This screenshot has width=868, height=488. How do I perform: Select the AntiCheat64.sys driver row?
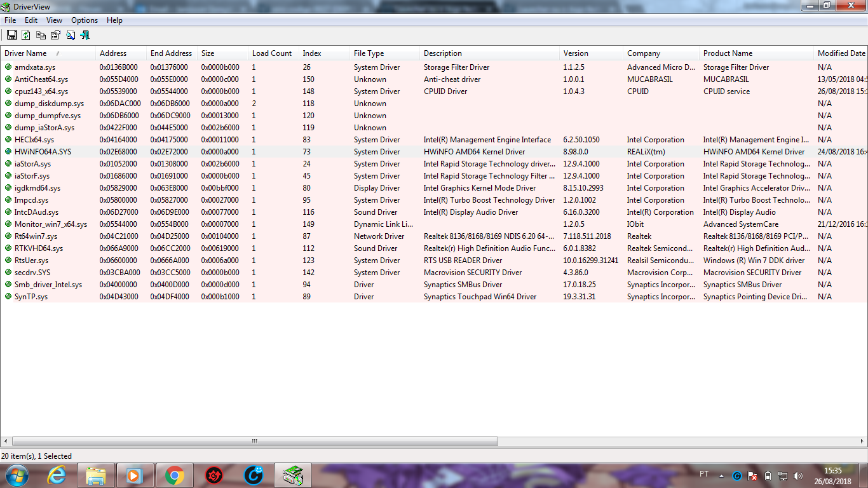[41, 79]
